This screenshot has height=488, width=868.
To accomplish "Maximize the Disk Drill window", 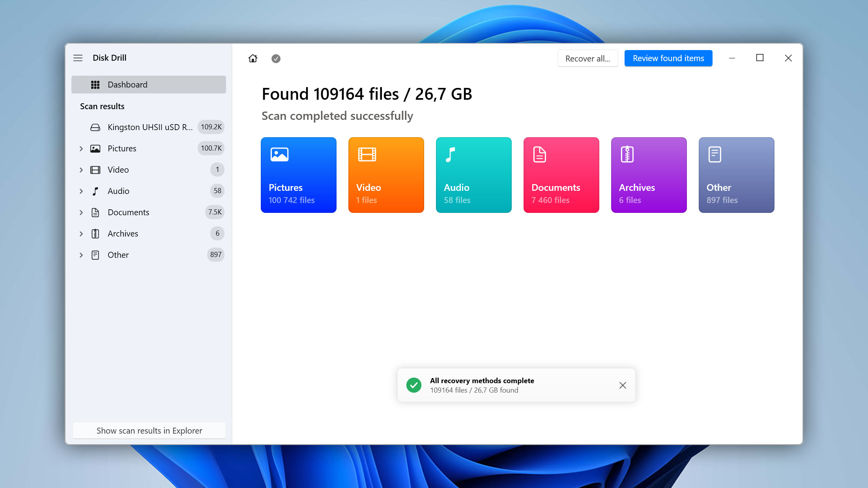I will (760, 58).
